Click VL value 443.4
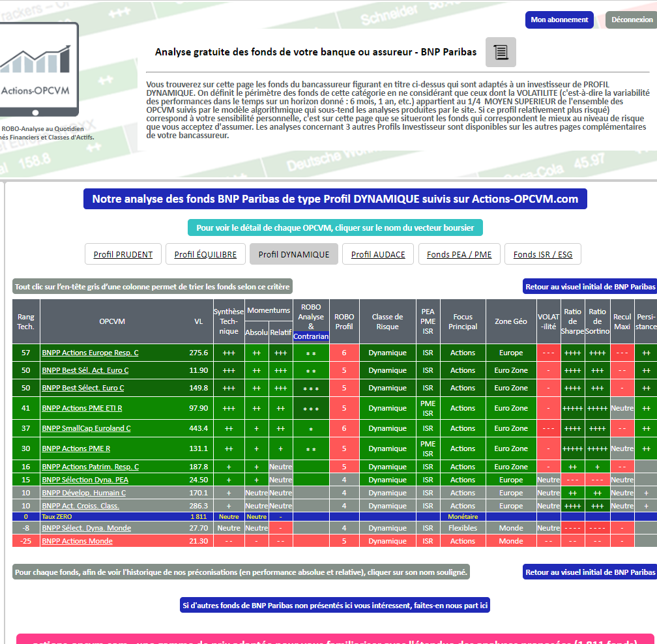Screen dimensions: 657x644 199,428
